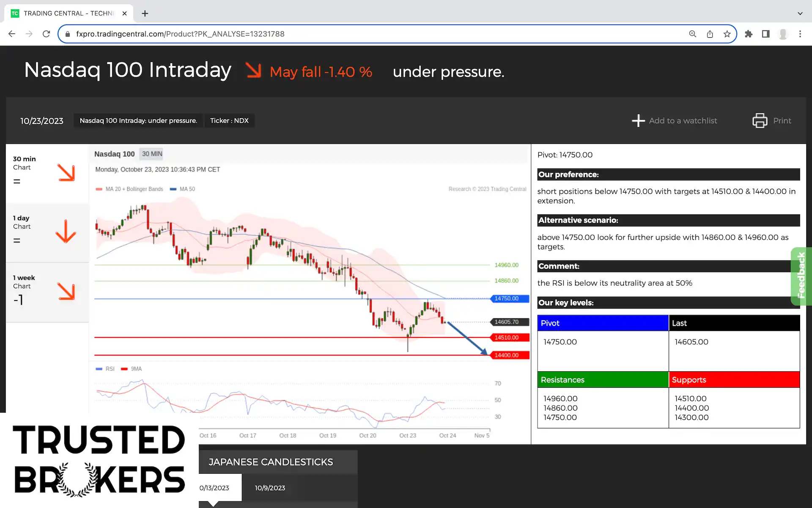
Task: Open Chrome three-dot menu
Action: pyautogui.click(x=800, y=34)
